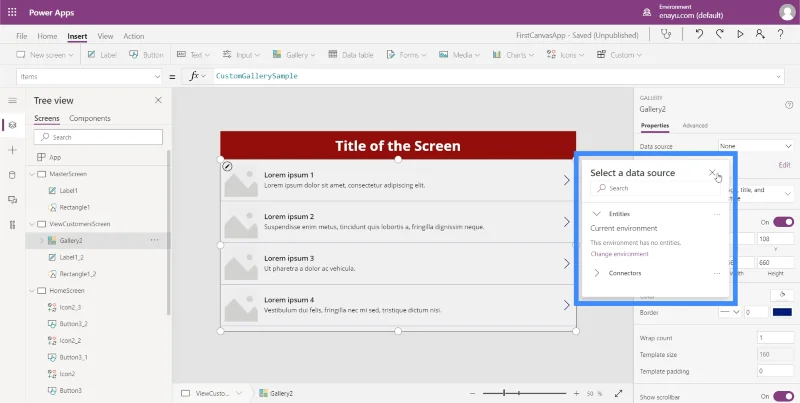Click the Change environment link
This screenshot has height=403, width=800.
[x=619, y=254]
